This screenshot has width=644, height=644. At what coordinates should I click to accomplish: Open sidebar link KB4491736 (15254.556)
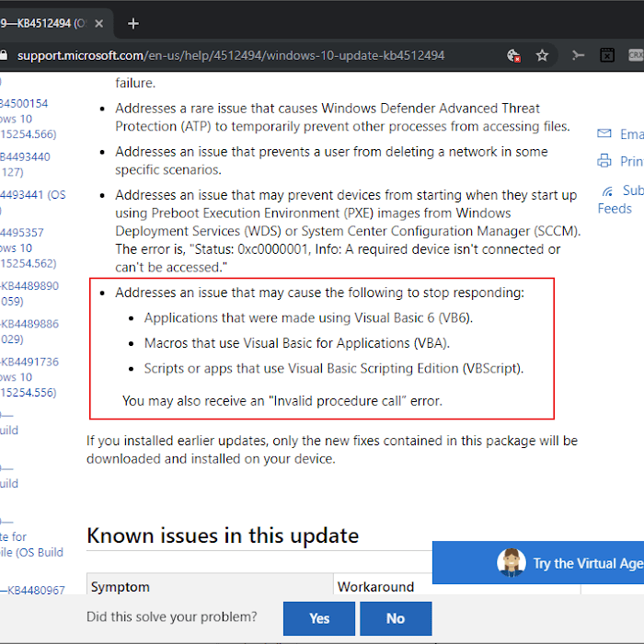(x=29, y=376)
